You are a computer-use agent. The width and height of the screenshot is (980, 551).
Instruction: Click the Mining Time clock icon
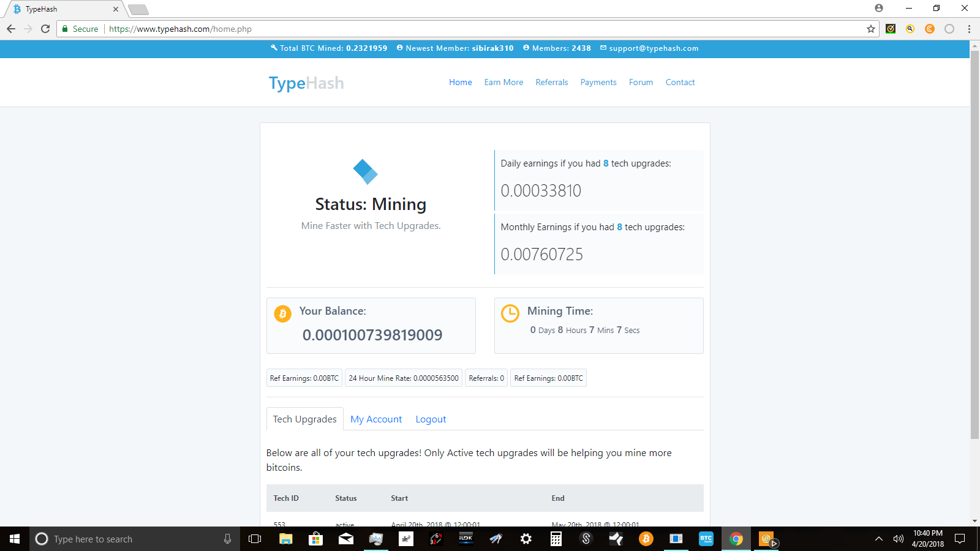pyautogui.click(x=510, y=313)
